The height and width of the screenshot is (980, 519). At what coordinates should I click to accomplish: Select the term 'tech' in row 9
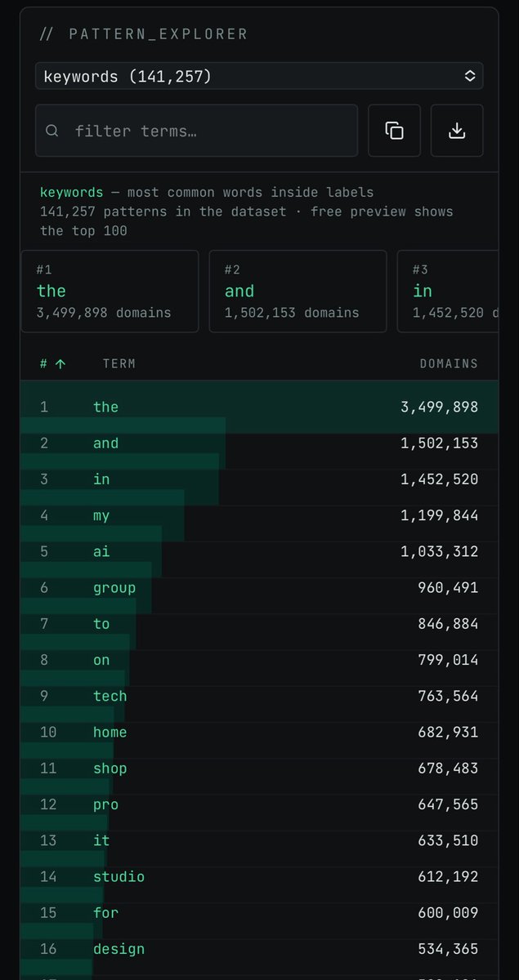(110, 696)
